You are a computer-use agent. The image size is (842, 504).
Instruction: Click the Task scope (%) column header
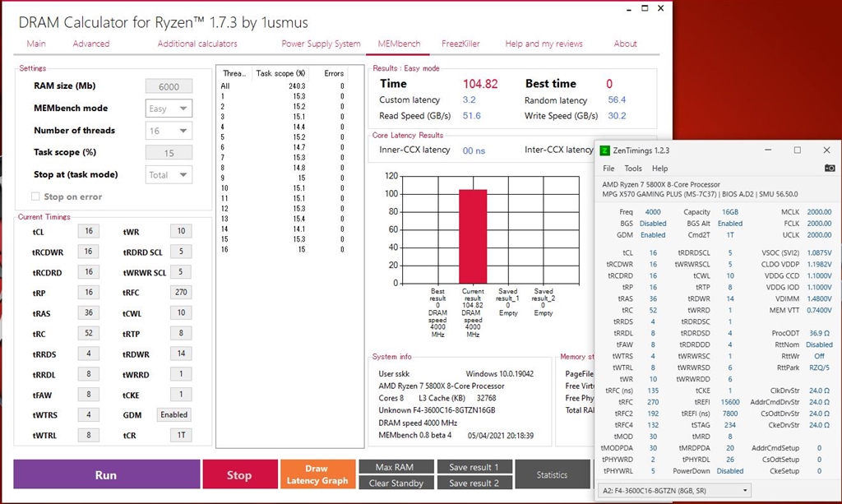point(281,73)
